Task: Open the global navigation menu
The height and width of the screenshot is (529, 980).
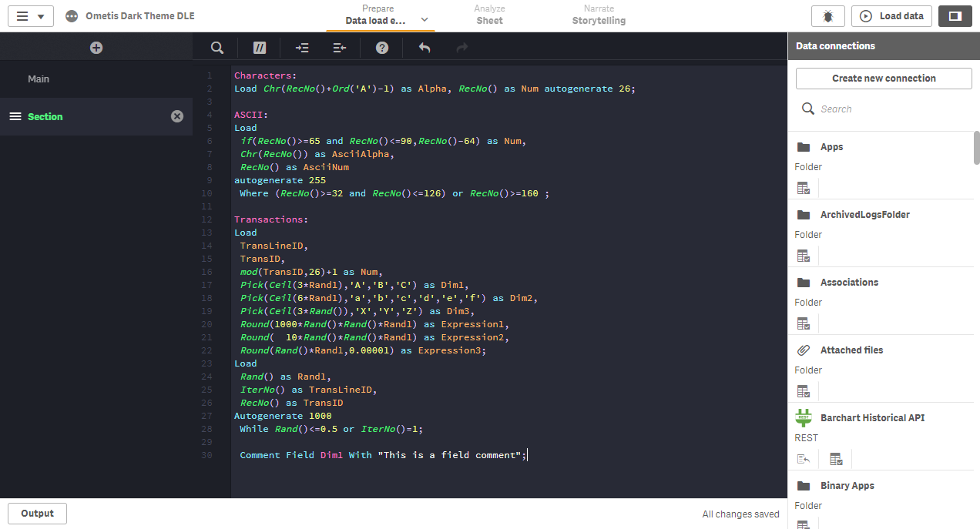Action: pos(31,15)
